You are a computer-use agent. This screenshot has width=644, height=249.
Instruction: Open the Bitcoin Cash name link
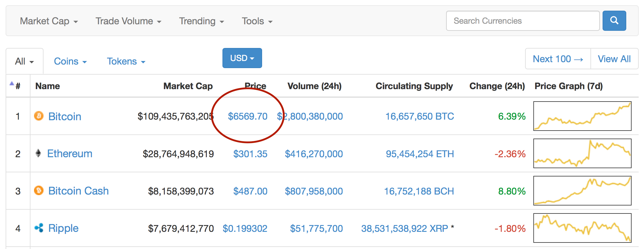[78, 191]
